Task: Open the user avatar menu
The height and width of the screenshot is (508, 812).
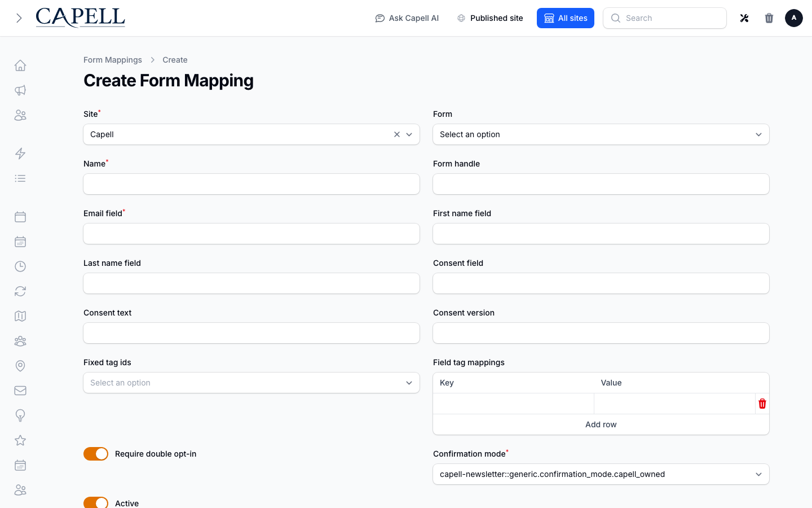Action: click(x=794, y=18)
